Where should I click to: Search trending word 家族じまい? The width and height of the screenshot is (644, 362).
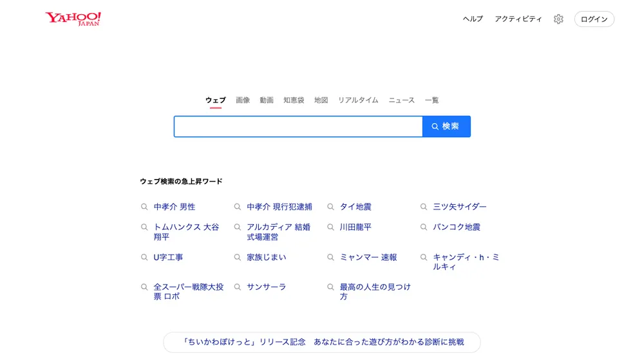click(267, 258)
